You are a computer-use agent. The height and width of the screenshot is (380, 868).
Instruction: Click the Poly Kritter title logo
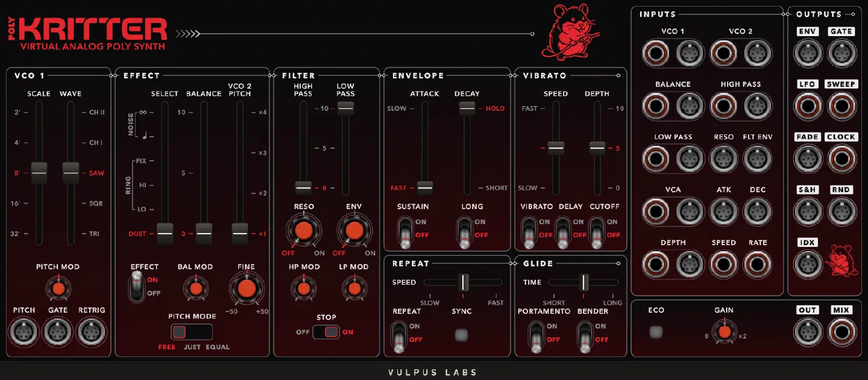point(87,34)
